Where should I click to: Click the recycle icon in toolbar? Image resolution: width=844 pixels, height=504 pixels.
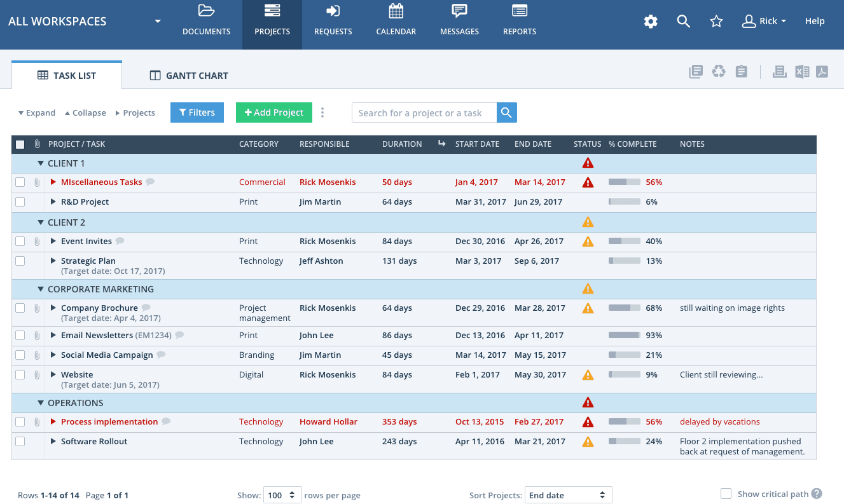pos(719,72)
